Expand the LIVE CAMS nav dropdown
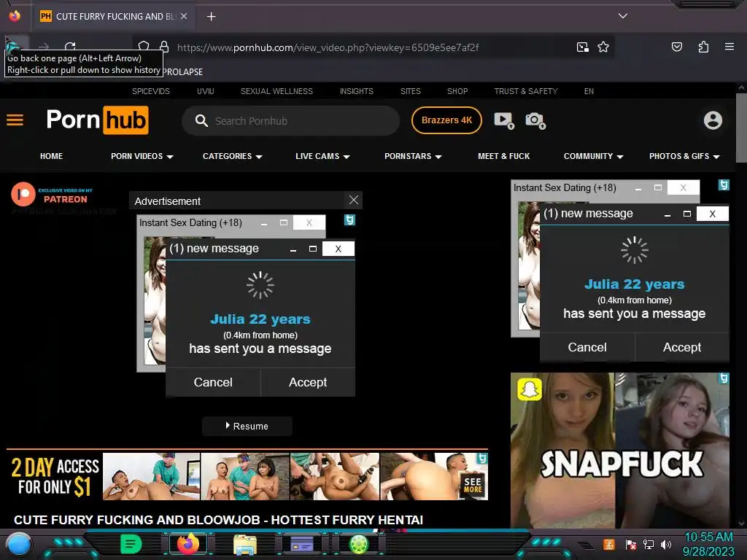Image resolution: width=747 pixels, height=560 pixels. 322,156
